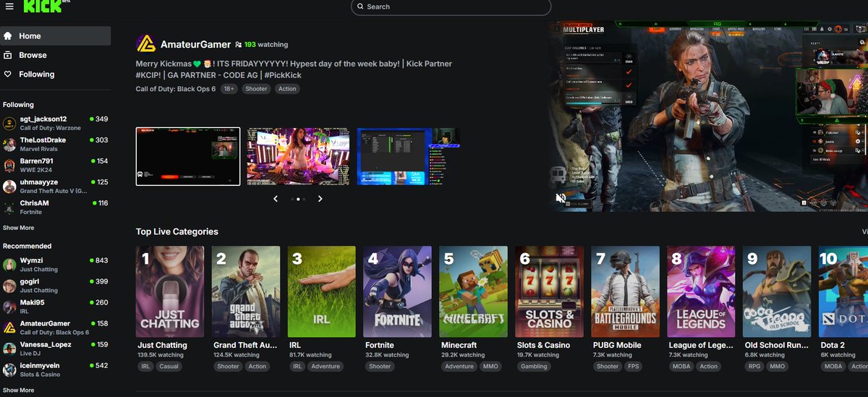
Task: Open Browse in the sidebar
Action: pyautogui.click(x=56, y=55)
